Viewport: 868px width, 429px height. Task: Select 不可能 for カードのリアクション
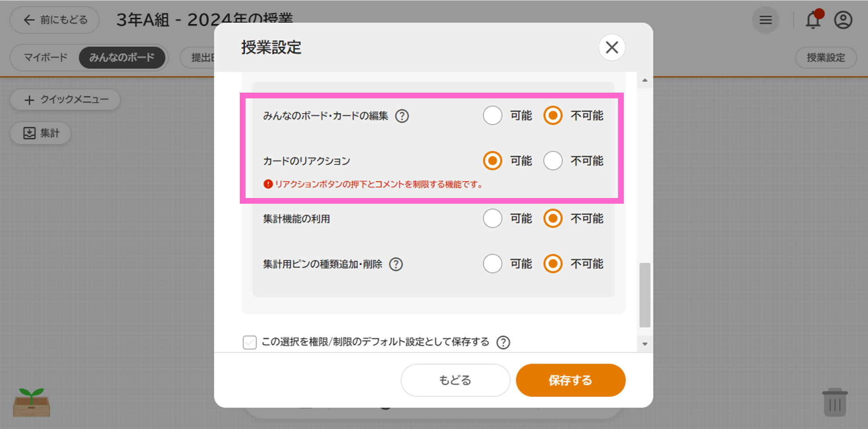pos(553,161)
